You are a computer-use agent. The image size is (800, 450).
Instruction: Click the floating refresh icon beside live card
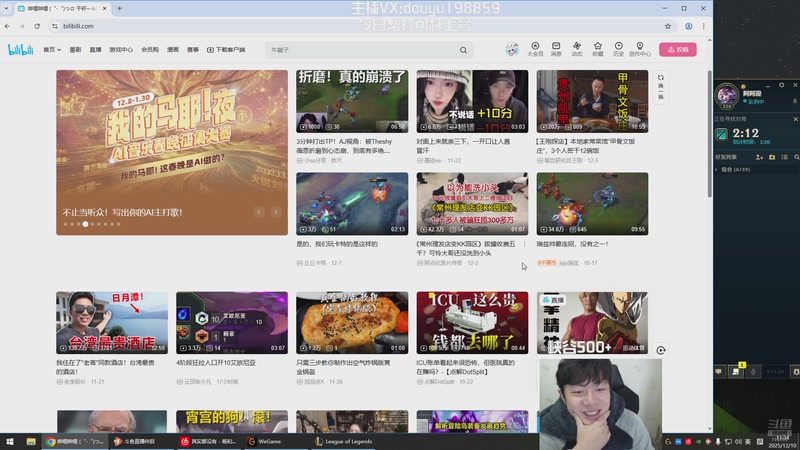661,350
